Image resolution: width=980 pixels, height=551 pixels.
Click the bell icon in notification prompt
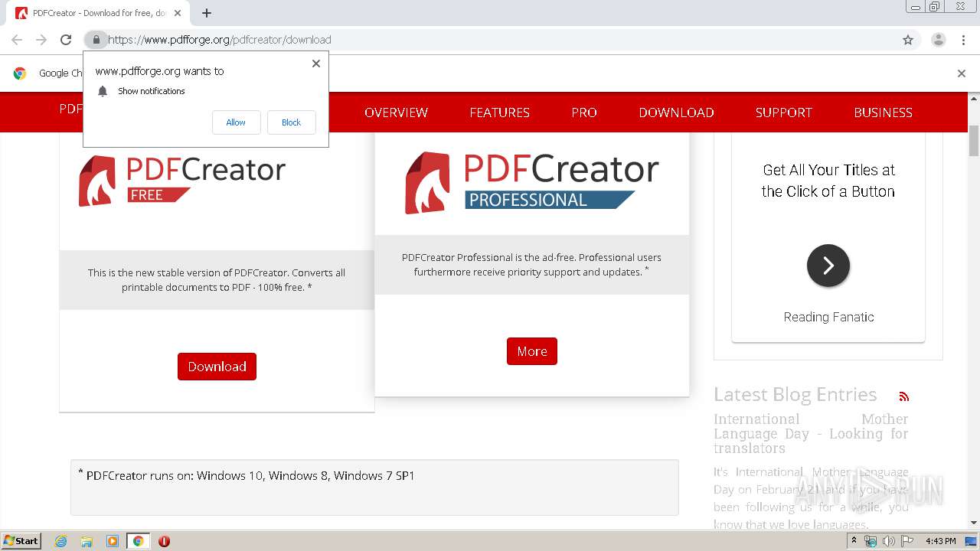click(x=103, y=91)
